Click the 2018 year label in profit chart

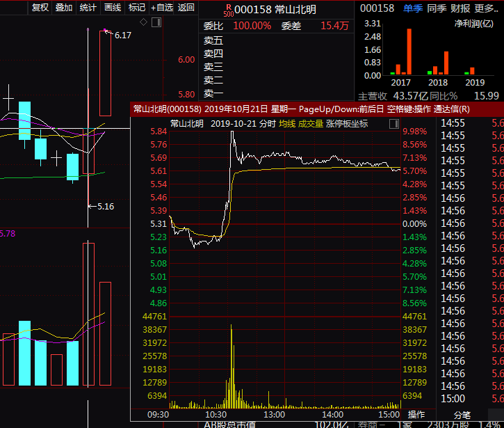(438, 82)
